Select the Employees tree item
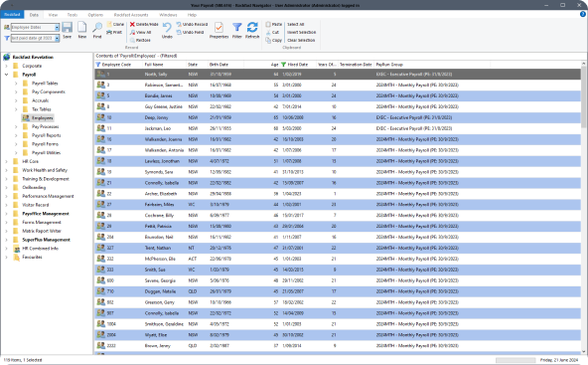This screenshot has width=588, height=365. click(38, 118)
